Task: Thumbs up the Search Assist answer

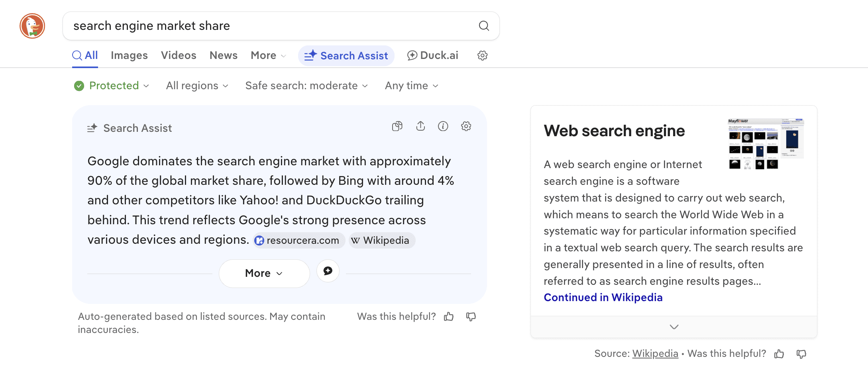Action: click(449, 317)
